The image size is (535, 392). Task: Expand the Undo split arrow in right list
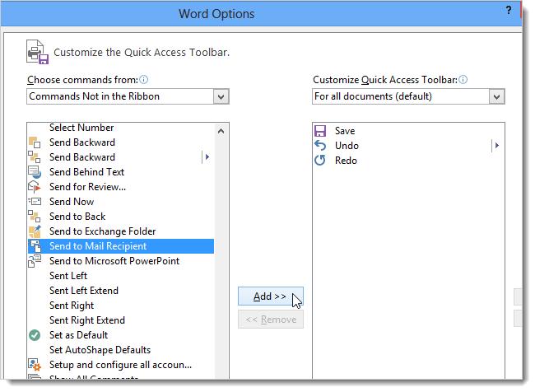pyautogui.click(x=496, y=146)
